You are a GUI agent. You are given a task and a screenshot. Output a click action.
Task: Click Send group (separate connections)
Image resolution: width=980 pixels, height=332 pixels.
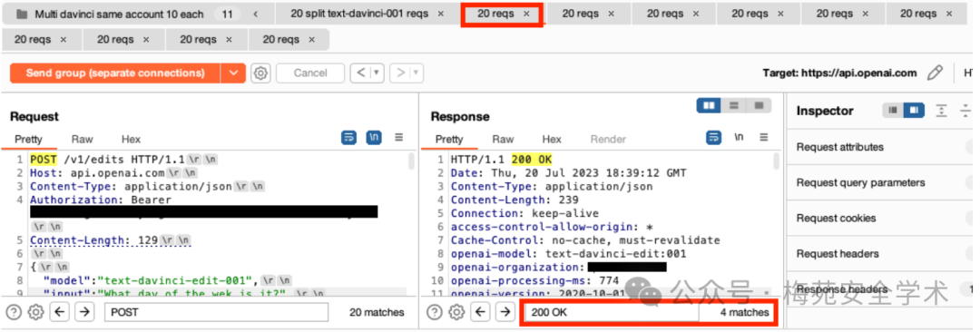click(x=115, y=73)
